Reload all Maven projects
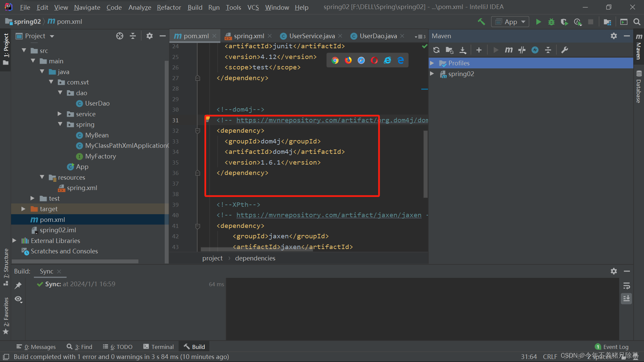This screenshot has height=362, width=644. [x=436, y=50]
